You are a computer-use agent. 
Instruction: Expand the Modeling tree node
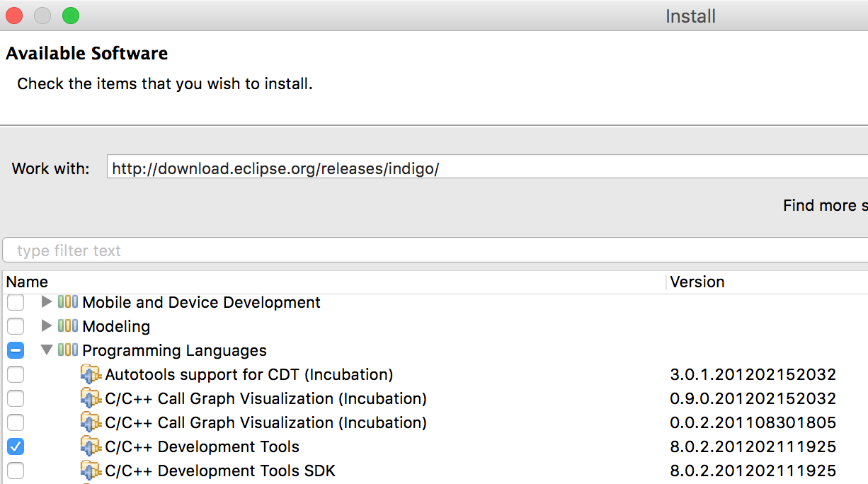[47, 326]
